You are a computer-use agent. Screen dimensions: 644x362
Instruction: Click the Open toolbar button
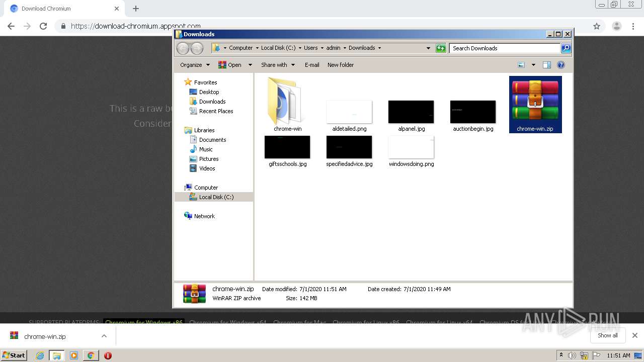229,65
